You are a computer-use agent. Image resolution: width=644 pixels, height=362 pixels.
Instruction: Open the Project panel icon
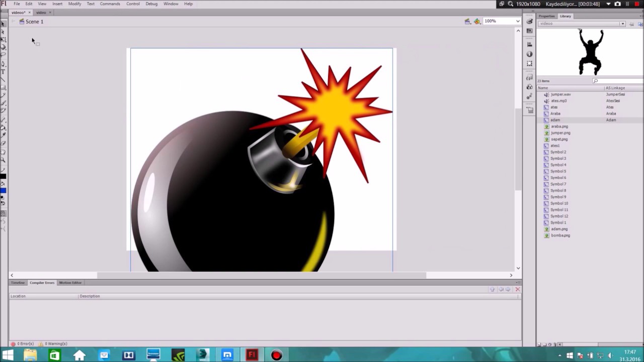click(529, 110)
